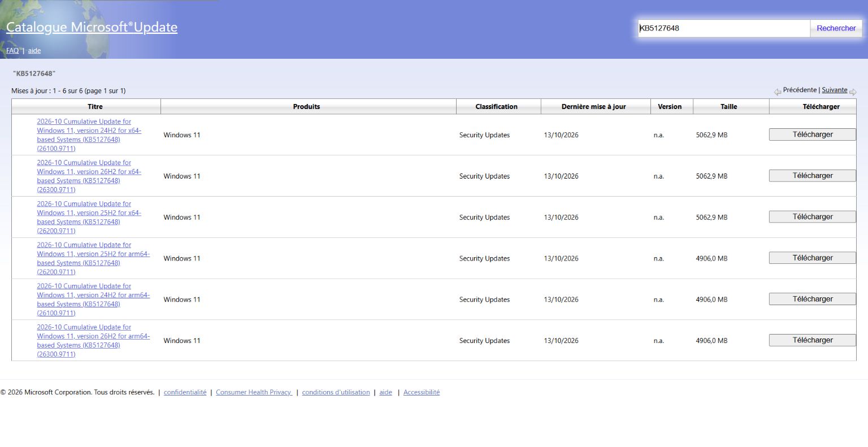Click the 5062,9 MB size in the 24H2 x64 row
The width and height of the screenshot is (868, 447).
[711, 135]
